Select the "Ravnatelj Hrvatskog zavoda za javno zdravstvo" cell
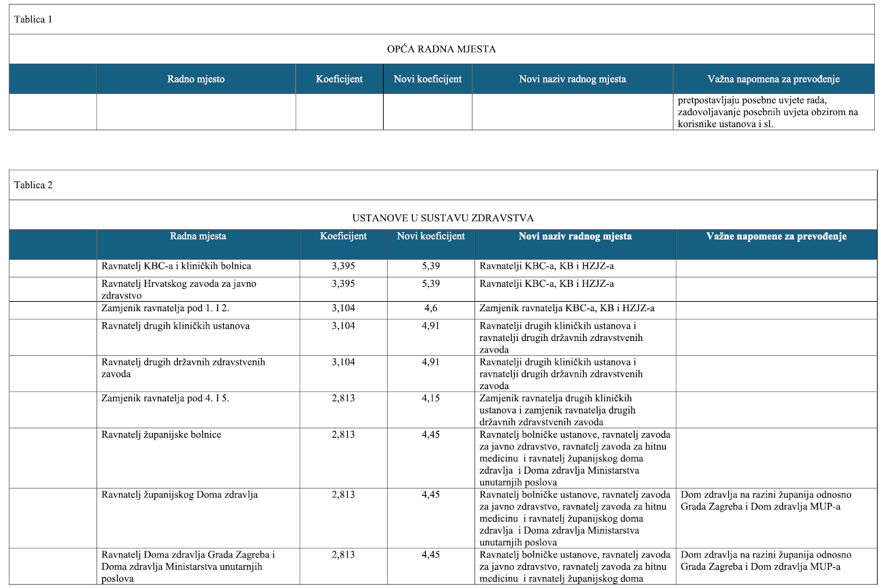This screenshot has height=588, width=881. [x=179, y=290]
